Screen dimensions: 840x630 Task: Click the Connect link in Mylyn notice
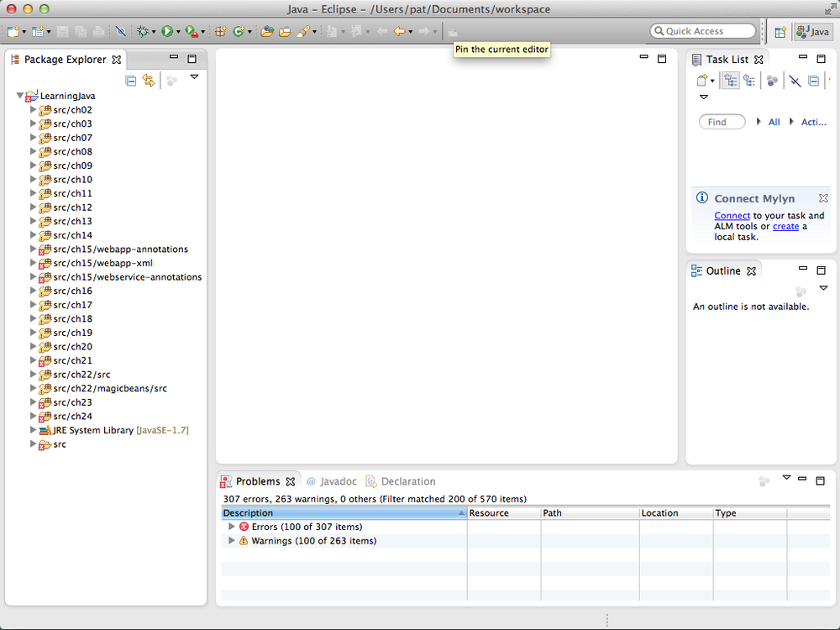pyautogui.click(x=732, y=215)
